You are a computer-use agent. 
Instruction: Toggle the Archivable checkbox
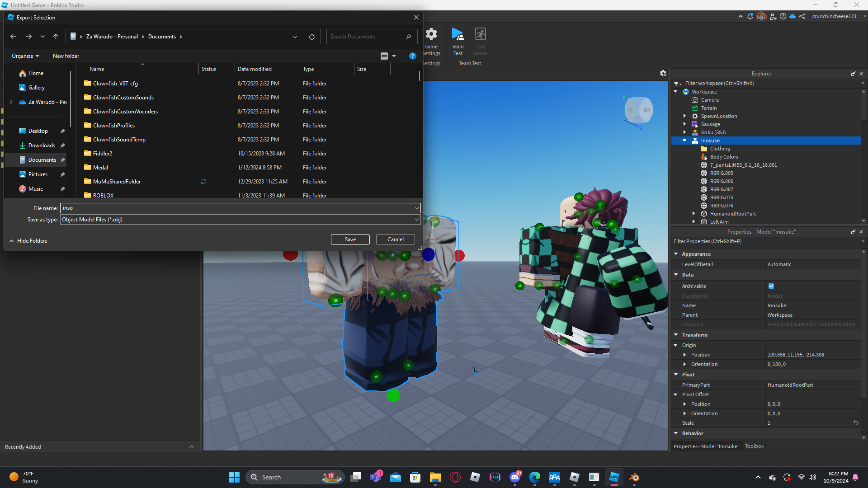[x=771, y=286]
